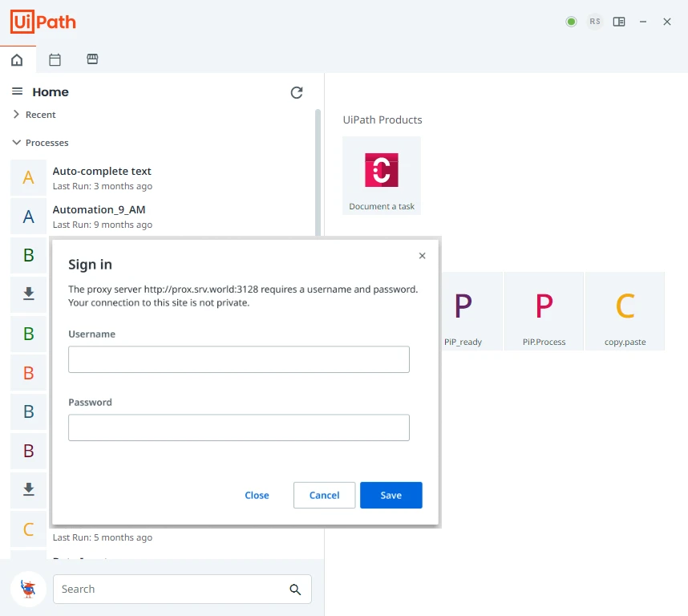Click the process list vertical scrollbar

pos(318,172)
